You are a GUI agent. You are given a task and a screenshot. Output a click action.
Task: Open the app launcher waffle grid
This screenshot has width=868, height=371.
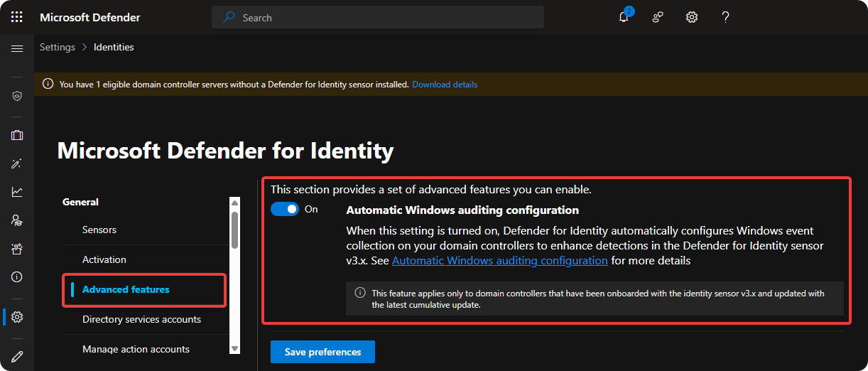[17, 17]
